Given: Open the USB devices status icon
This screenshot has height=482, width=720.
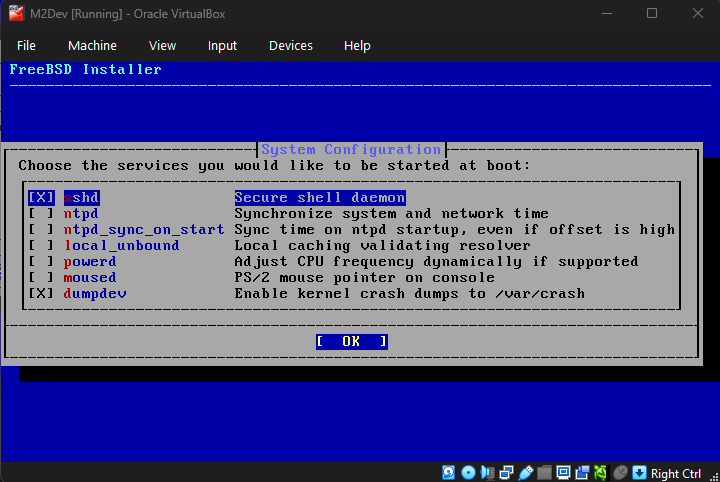Looking at the screenshot, I should pos(526,473).
